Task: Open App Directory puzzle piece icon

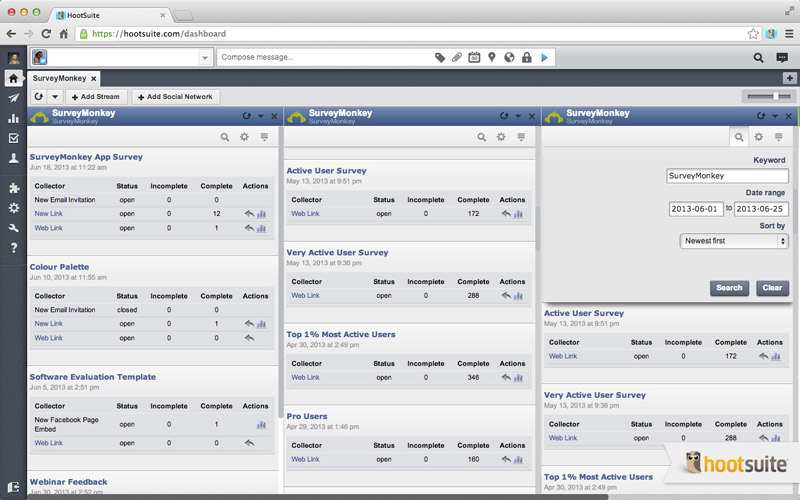Action: point(13,188)
